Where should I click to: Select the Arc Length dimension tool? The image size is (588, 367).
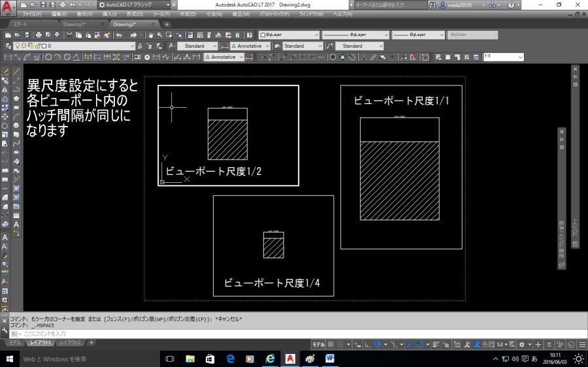click(27, 57)
